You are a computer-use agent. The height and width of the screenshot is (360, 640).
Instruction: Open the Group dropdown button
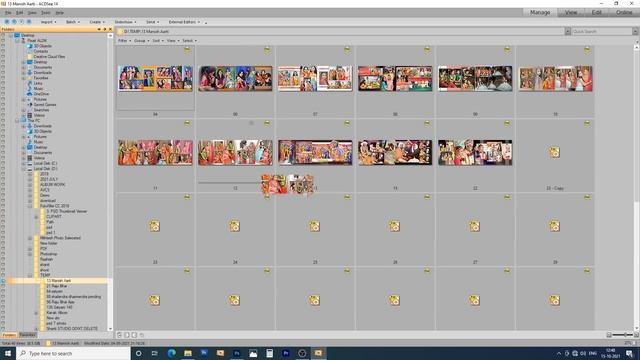coord(142,41)
